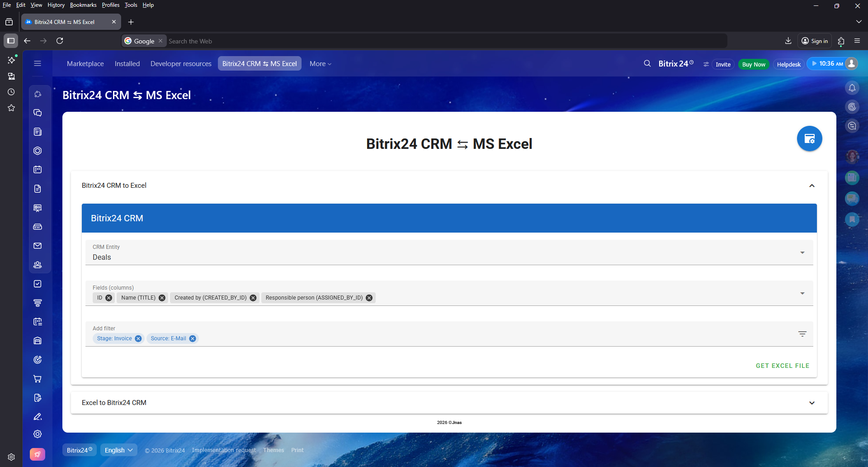Open the filter list icon in Add filter
The width and height of the screenshot is (868, 467).
[x=802, y=334]
